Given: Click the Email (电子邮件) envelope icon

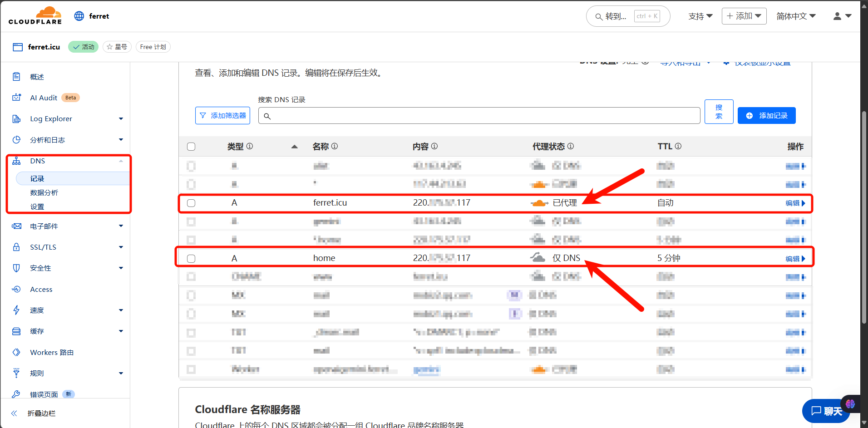Looking at the screenshot, I should 16,226.
